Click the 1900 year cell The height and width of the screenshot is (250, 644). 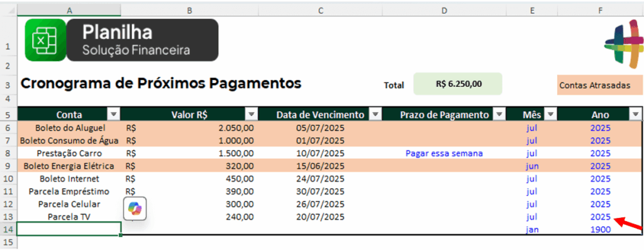click(600, 229)
